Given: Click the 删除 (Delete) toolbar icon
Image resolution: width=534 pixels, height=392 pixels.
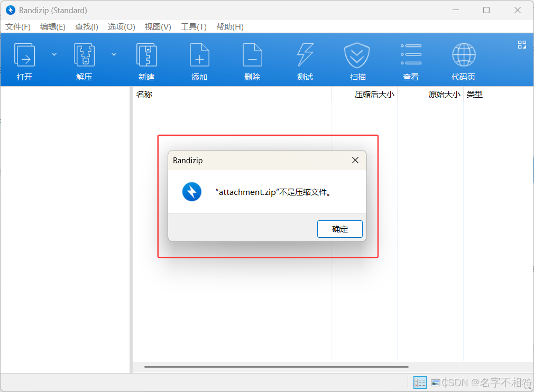Looking at the screenshot, I should point(252,55).
